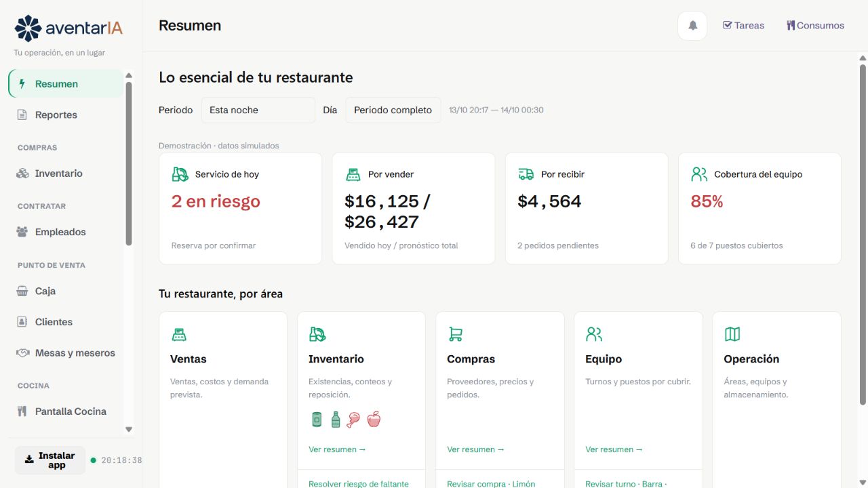Open the notifications bell
The width and height of the screenshot is (868, 488).
click(692, 26)
